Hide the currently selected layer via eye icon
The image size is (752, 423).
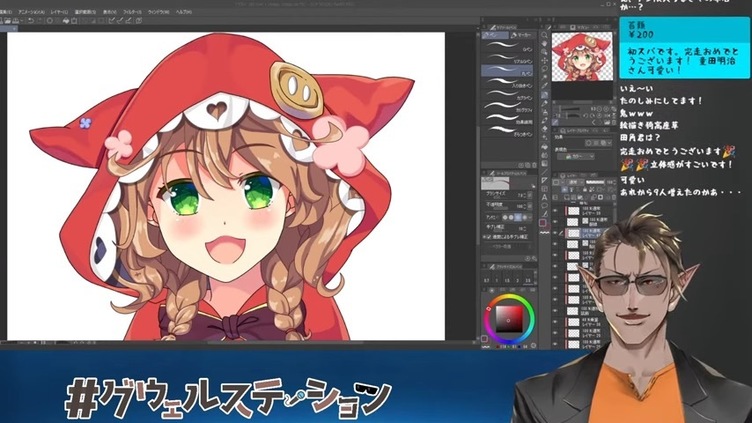555,231
